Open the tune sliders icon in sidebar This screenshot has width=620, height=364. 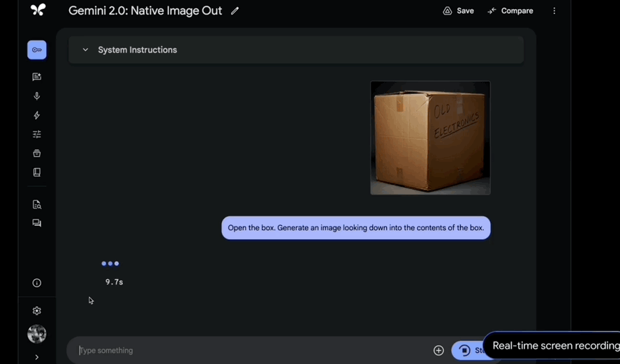click(x=37, y=135)
